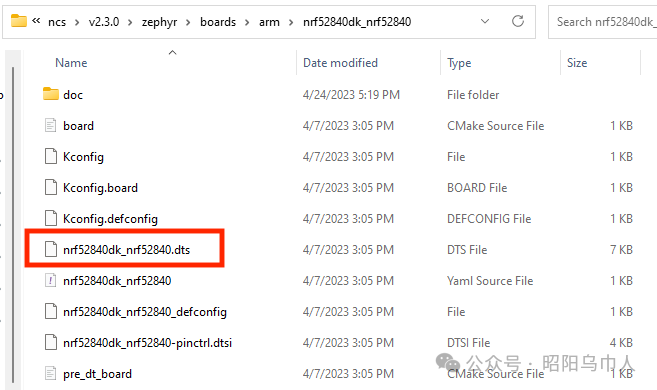Screen dimensions: 657x390
Task: Expand the chevron after ncs
Action: tap(77, 22)
